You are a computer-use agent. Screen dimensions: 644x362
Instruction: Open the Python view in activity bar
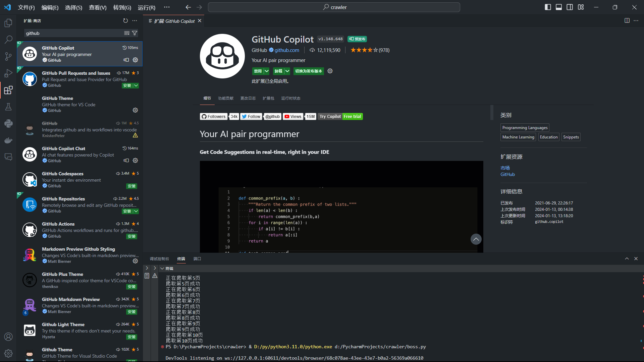tap(8, 123)
